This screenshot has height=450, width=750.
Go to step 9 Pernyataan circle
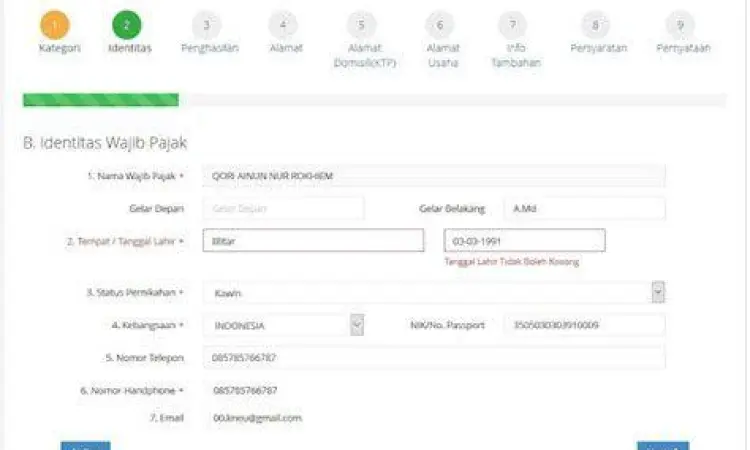point(680,25)
